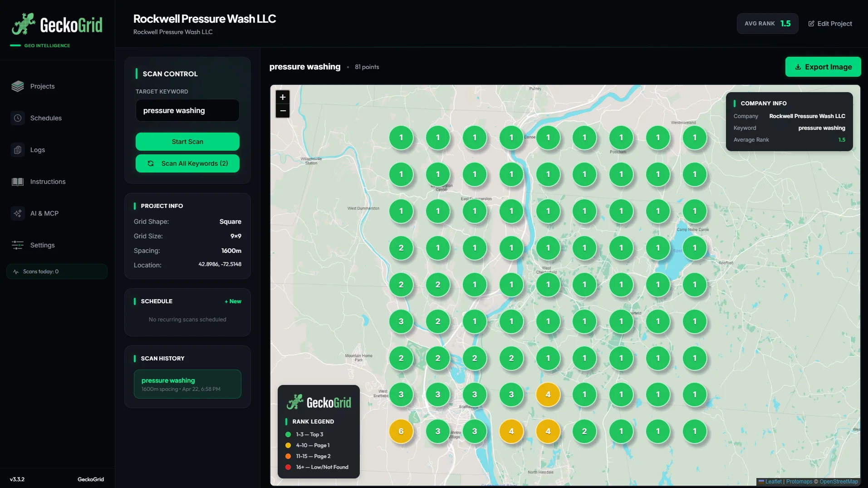Click the Spacing value '1600m'

pyautogui.click(x=231, y=251)
